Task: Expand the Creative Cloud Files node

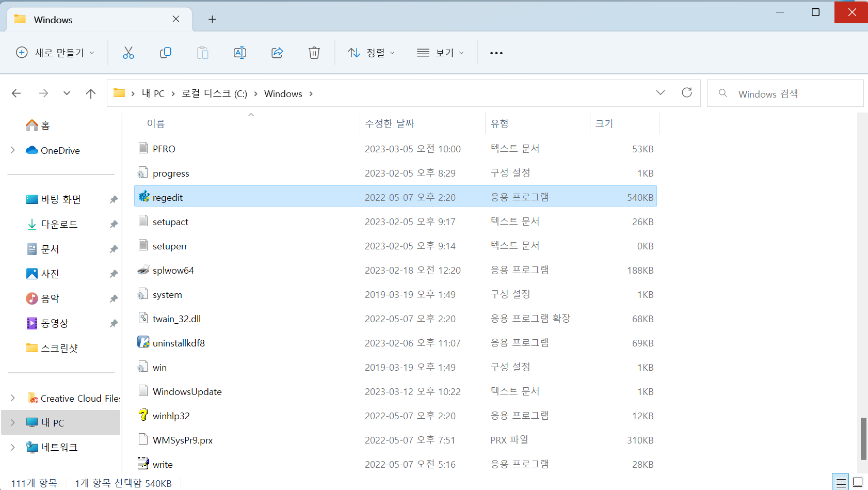Action: (x=13, y=398)
